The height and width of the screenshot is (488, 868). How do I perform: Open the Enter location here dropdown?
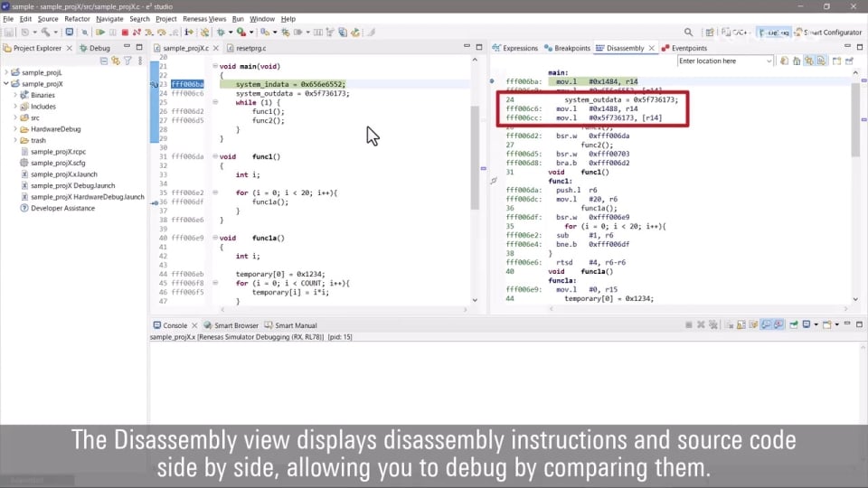click(x=769, y=61)
